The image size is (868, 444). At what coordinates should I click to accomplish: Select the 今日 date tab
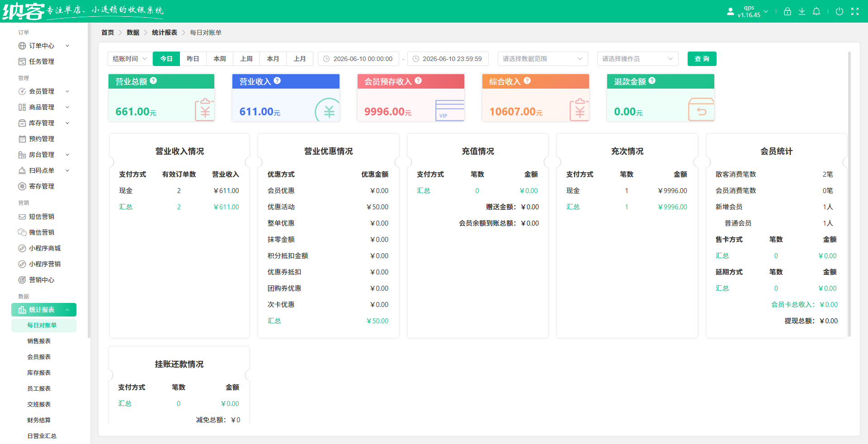(166, 59)
